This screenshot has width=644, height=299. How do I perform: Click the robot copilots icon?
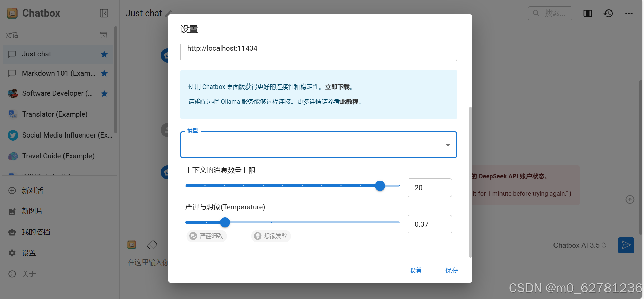point(12,232)
